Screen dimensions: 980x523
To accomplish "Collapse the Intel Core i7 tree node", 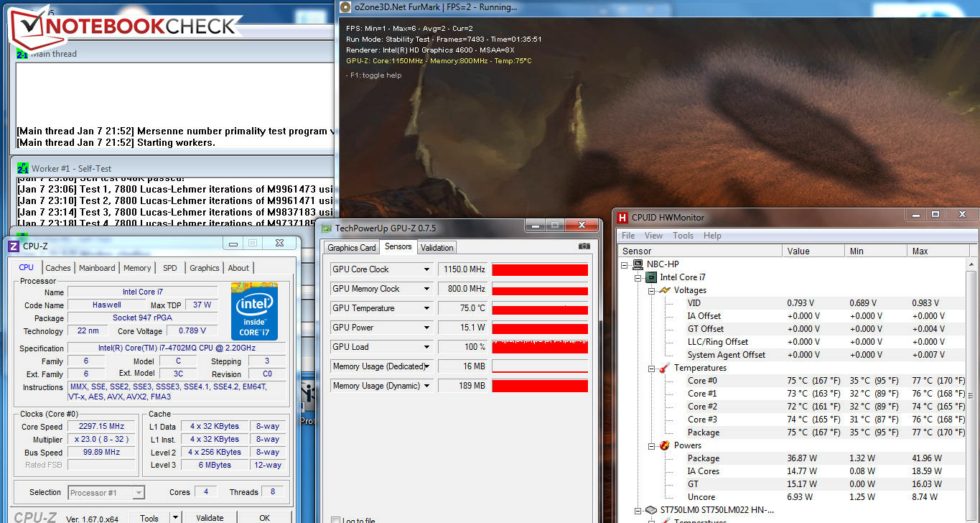I will tap(638, 277).
